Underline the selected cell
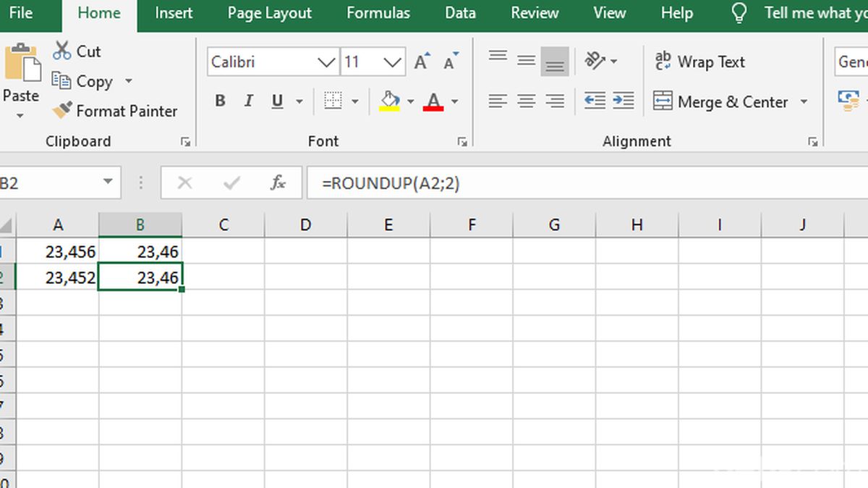The height and width of the screenshot is (488, 868). click(x=276, y=101)
